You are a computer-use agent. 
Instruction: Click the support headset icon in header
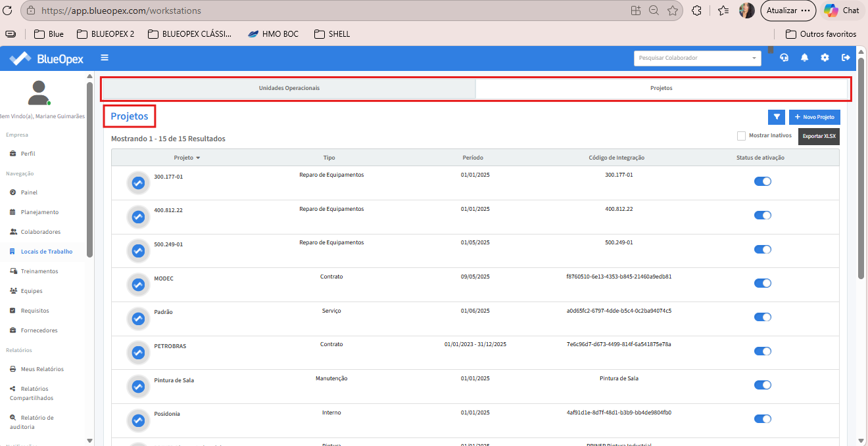pos(784,58)
